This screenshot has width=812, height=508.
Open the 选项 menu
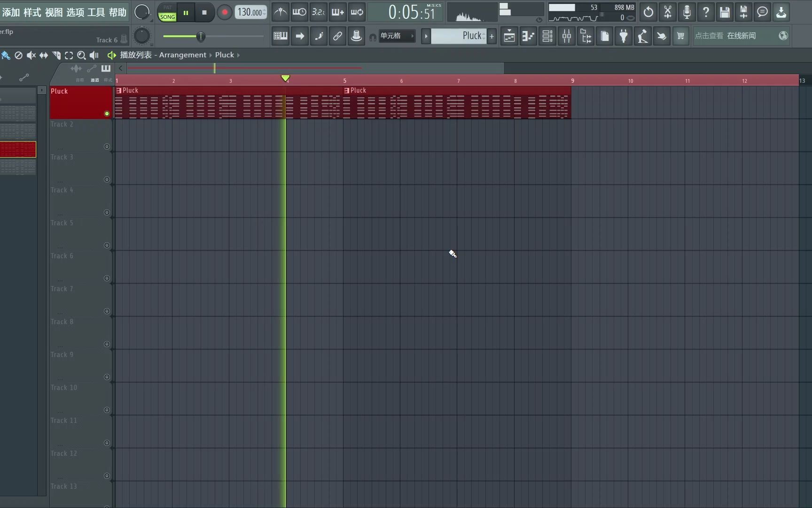pyautogui.click(x=75, y=12)
